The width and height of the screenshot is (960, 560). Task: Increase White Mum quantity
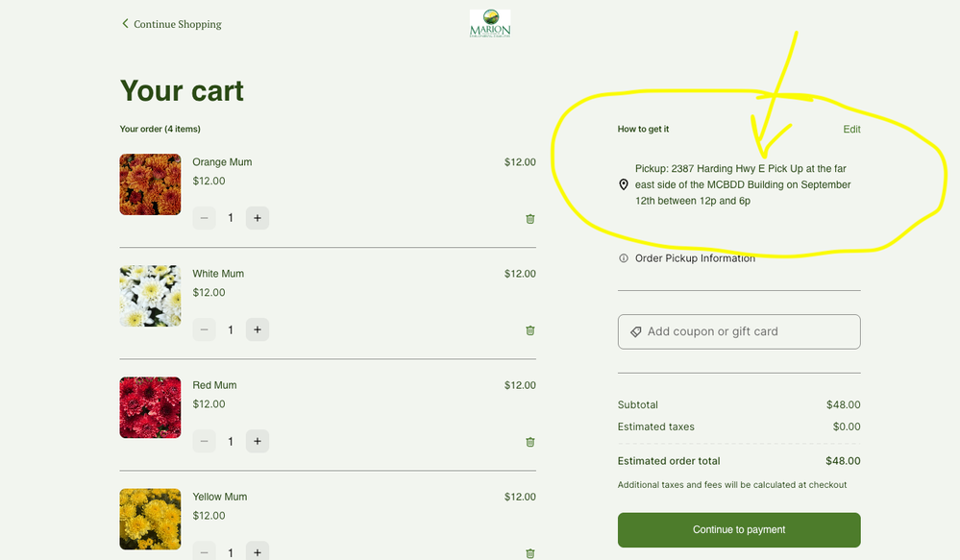[257, 329]
